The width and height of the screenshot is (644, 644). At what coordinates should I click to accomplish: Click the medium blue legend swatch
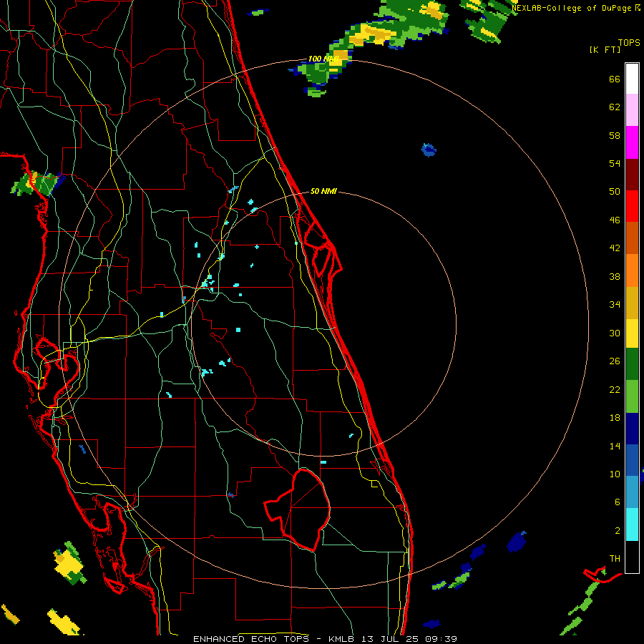(632, 460)
